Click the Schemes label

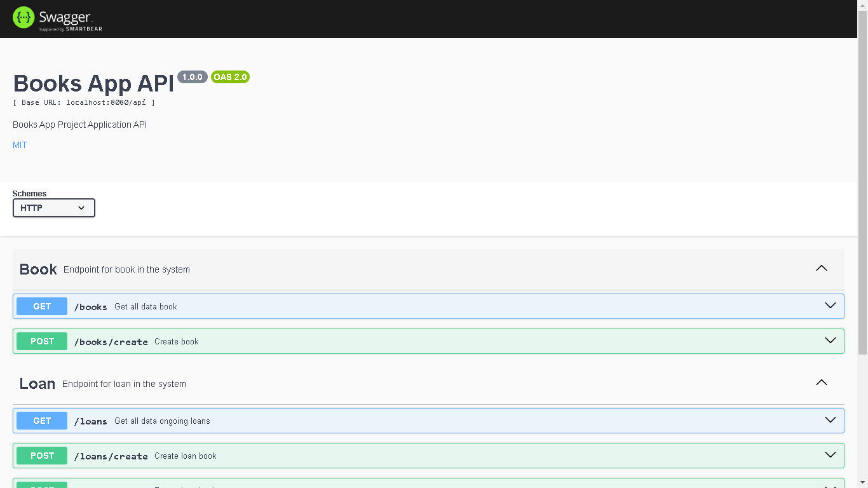(29, 194)
